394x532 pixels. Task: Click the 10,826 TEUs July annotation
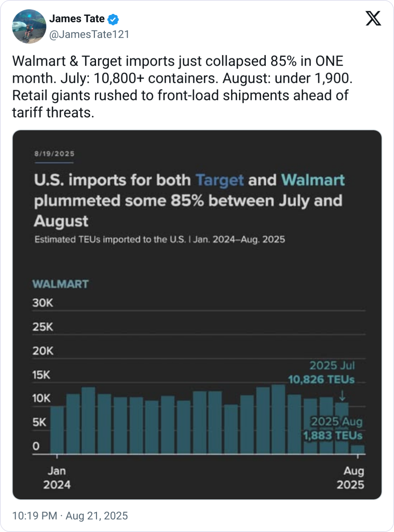coord(321,379)
